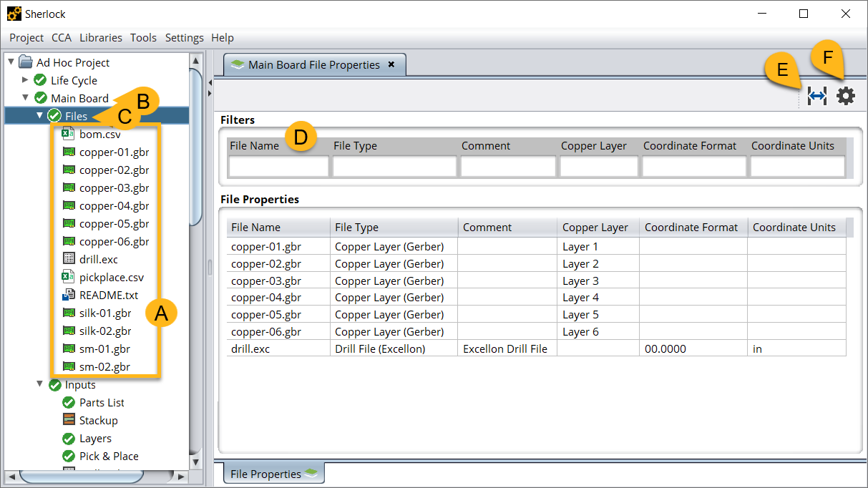
Task: Click the green checkmark next to Parts List
Action: [x=69, y=402]
